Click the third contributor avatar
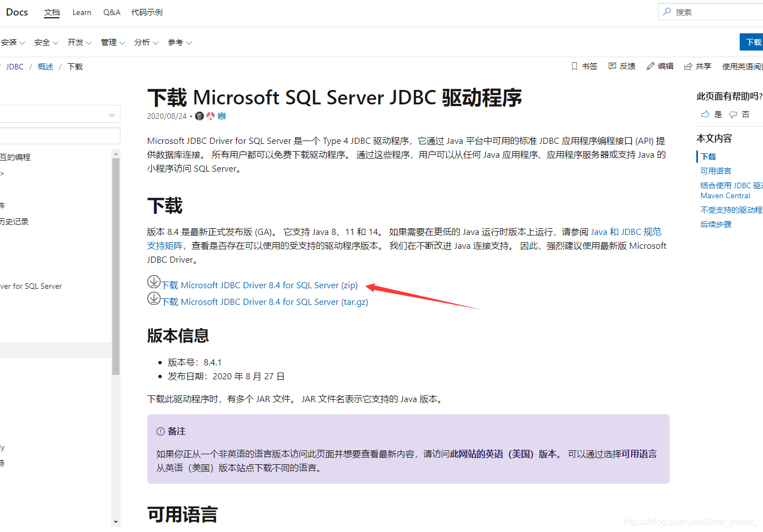 [x=222, y=116]
